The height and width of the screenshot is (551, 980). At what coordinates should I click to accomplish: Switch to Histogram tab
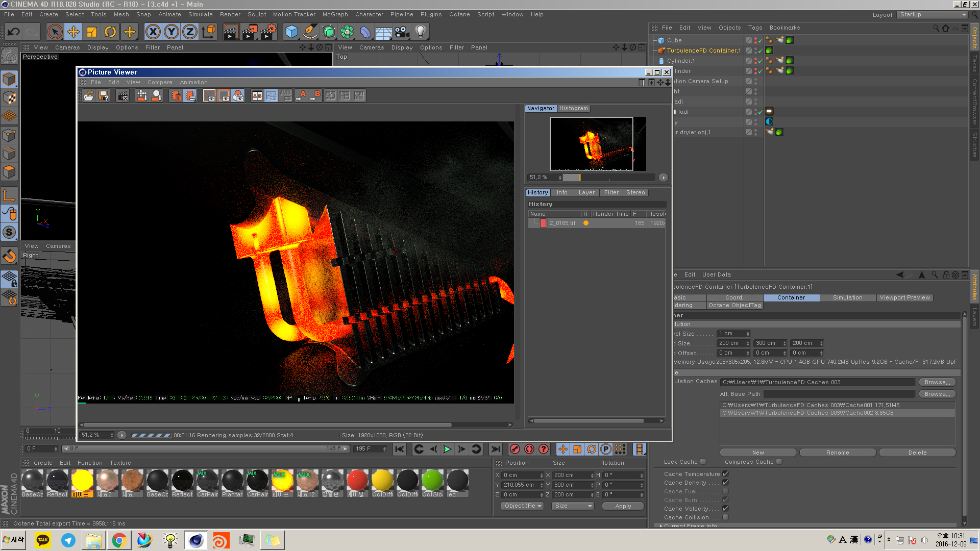(573, 108)
